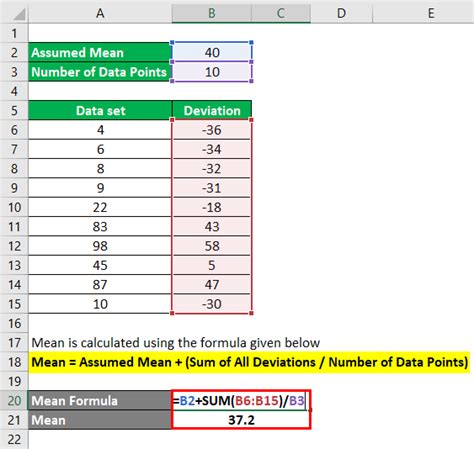Select column E header

tap(431, 13)
